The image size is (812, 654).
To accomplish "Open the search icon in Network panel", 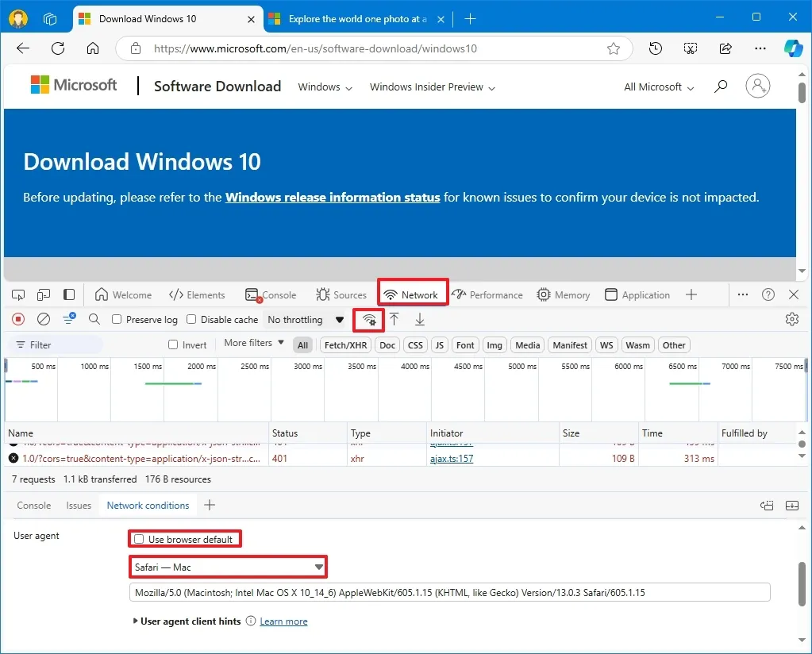I will [94, 319].
